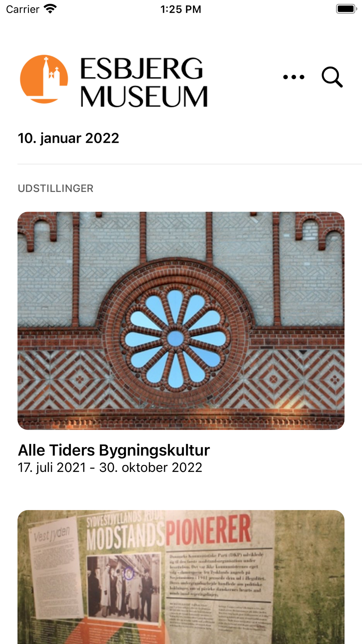Screen dimensions: 362x644
Task: Tap the blue rosette window in photo
Action: tap(176, 339)
